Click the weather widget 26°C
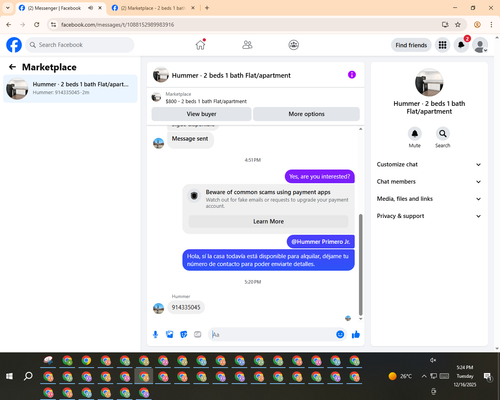500x400 pixels. [400, 376]
